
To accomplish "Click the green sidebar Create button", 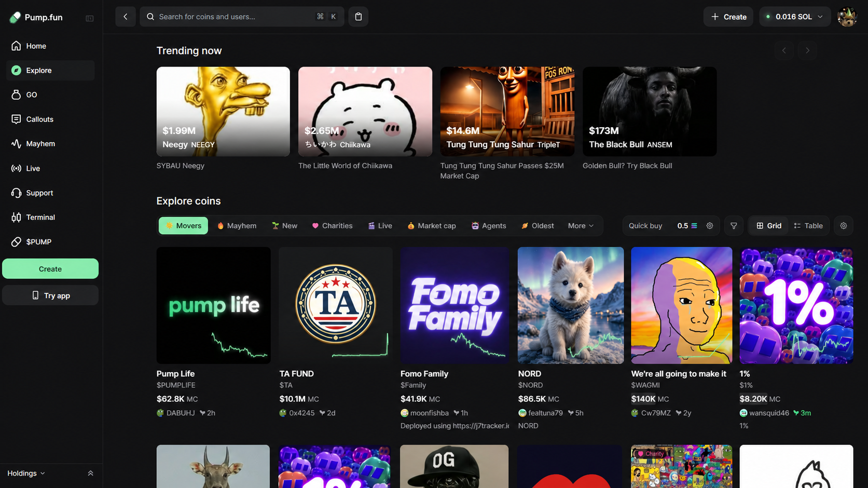I will tap(50, 269).
